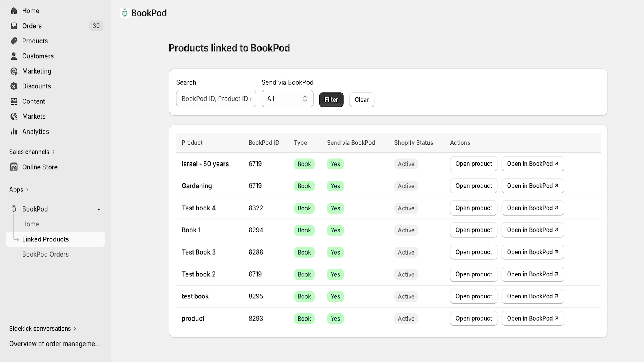Open Markets in the sidebar
644x362 pixels.
pos(34,116)
